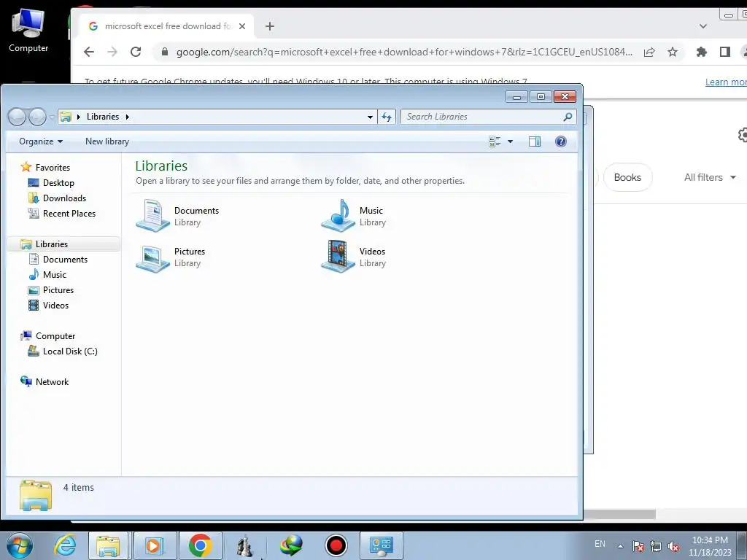Viewport: 747px width, 560px height.
Task: Open Chrome tab search dropdown
Action: [703, 26]
